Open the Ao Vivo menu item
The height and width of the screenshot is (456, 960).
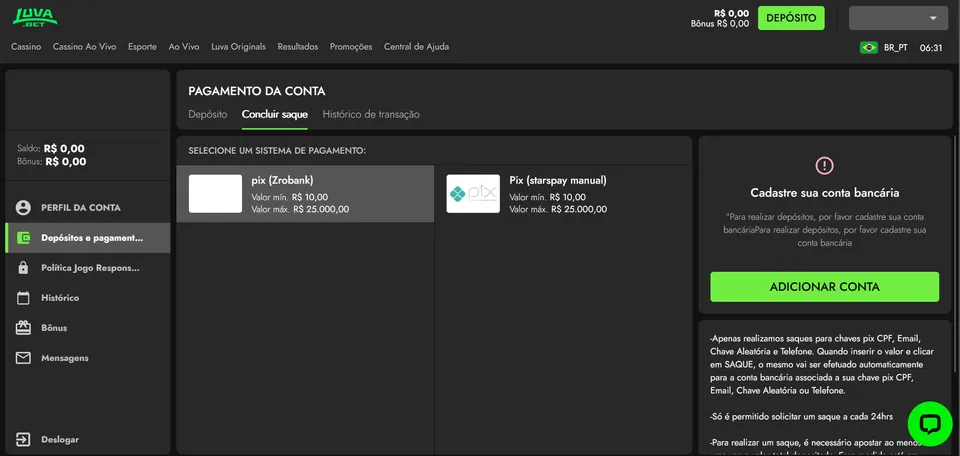point(184,47)
